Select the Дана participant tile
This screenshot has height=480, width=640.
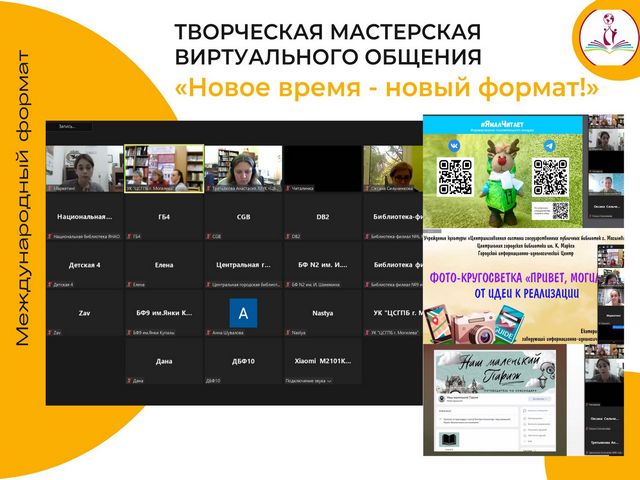(164, 361)
